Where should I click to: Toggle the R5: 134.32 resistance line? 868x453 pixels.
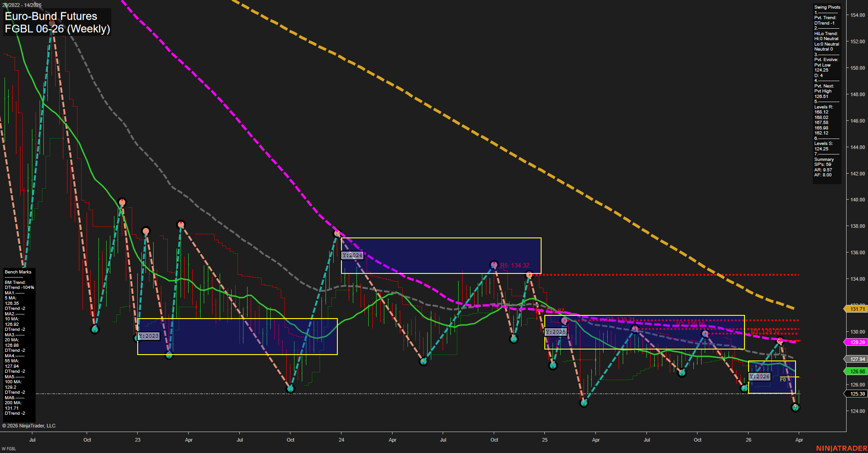(515, 264)
